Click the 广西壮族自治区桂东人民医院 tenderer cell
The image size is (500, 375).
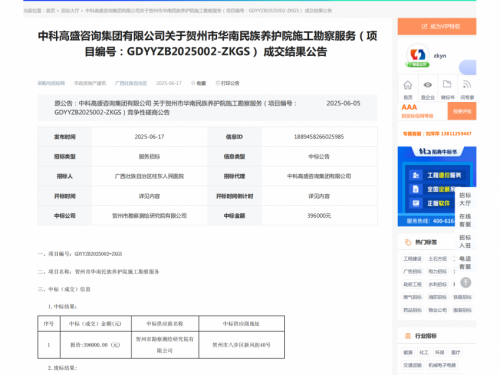click(149, 176)
